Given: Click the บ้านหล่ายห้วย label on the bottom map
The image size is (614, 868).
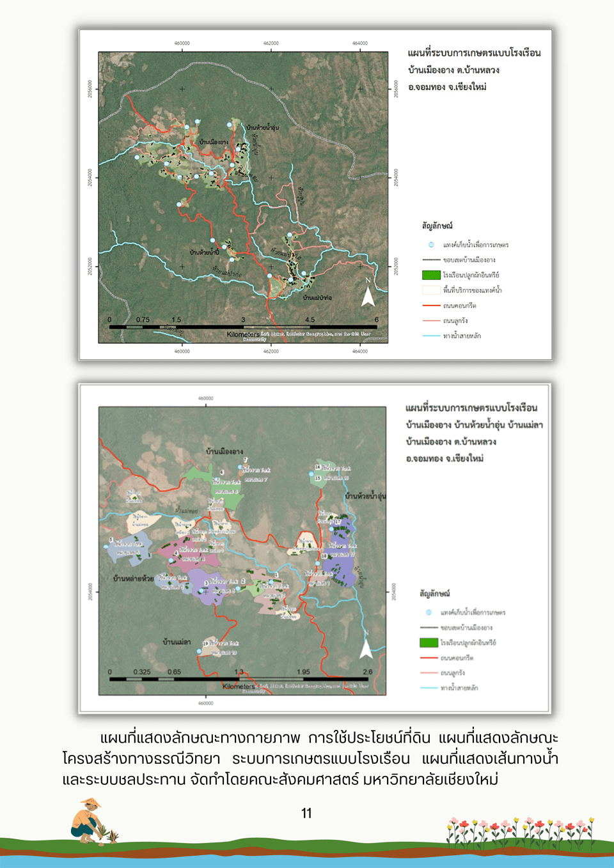Looking at the screenshot, I should [133, 578].
